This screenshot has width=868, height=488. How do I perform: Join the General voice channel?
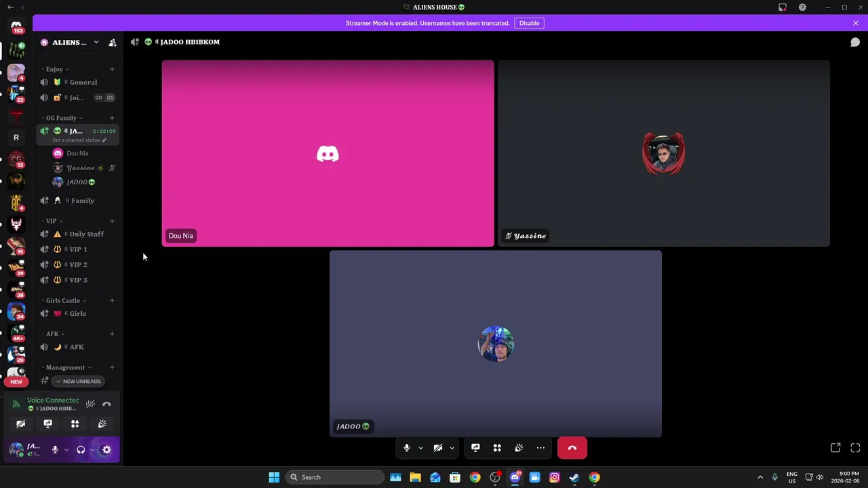[78, 82]
